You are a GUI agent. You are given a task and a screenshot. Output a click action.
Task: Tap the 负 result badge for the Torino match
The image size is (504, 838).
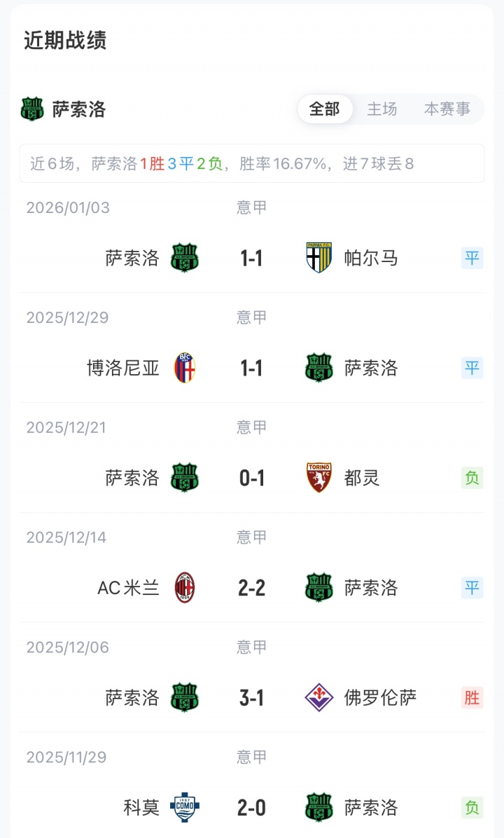(472, 478)
